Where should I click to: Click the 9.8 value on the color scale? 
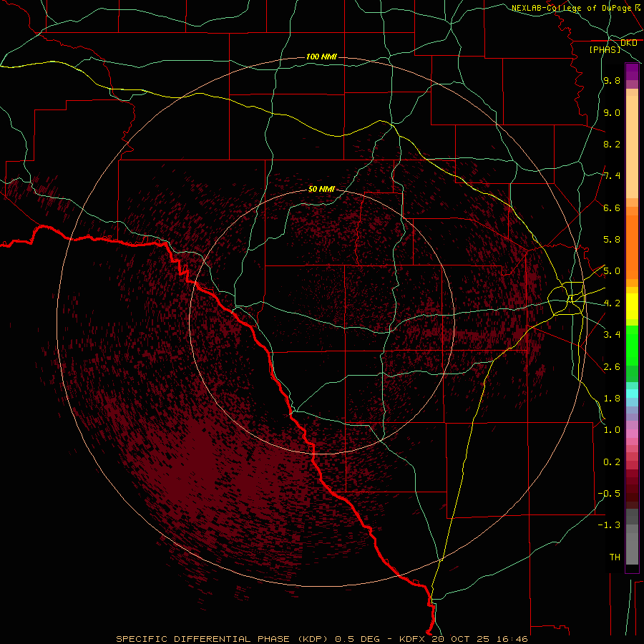tap(612, 80)
